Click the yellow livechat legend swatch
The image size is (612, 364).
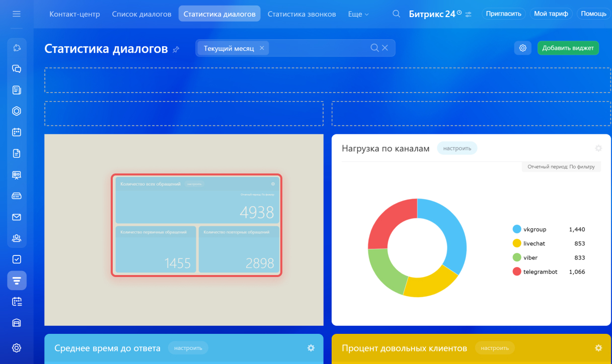[x=517, y=243]
